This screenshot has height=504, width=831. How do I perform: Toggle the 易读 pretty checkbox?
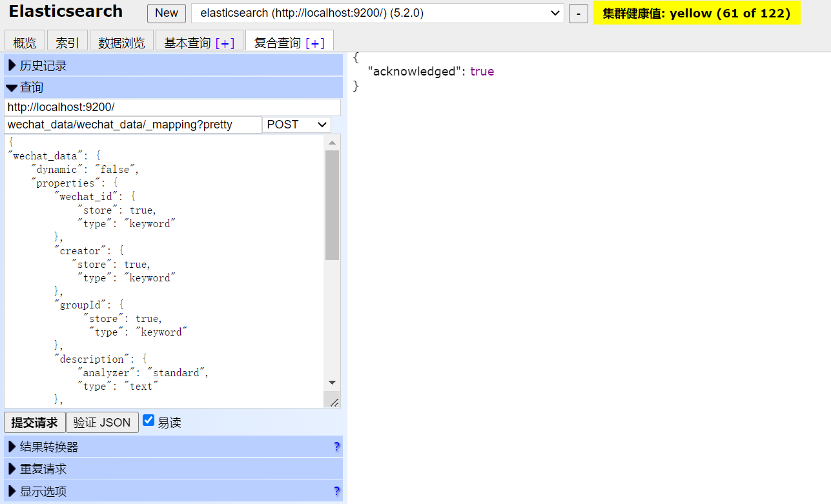pyautogui.click(x=149, y=420)
